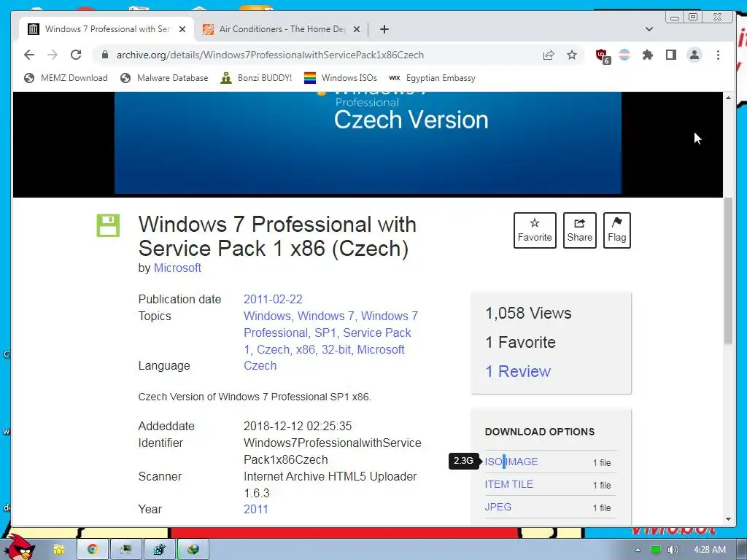Share this page via address bar icon
Screen dimensions: 747x560
click(x=549, y=55)
